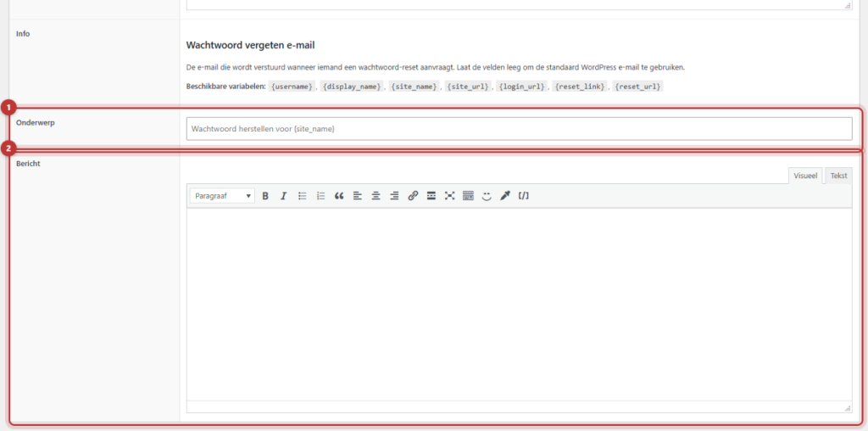
Task: Toggle distraction-free fullscreen mode
Action: (x=449, y=195)
